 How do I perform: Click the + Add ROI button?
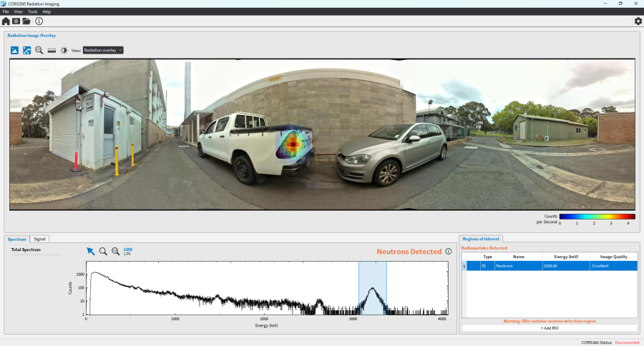pos(550,328)
